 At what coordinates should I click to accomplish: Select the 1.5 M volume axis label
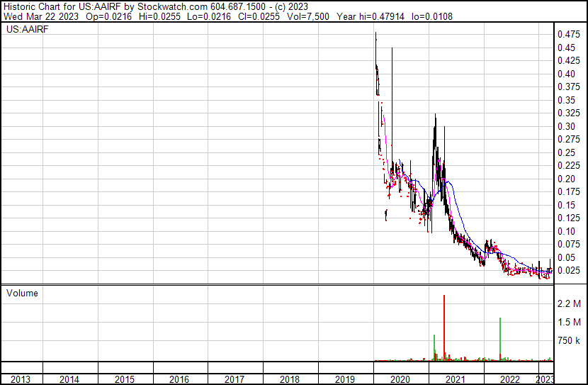click(569, 322)
